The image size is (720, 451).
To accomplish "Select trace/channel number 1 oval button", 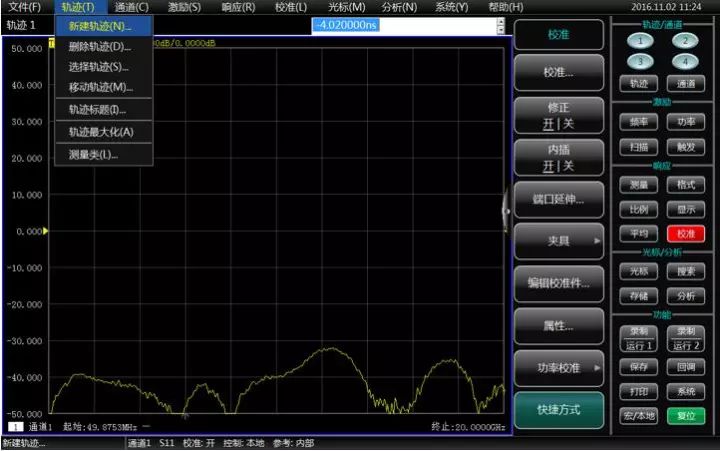I will point(639,41).
